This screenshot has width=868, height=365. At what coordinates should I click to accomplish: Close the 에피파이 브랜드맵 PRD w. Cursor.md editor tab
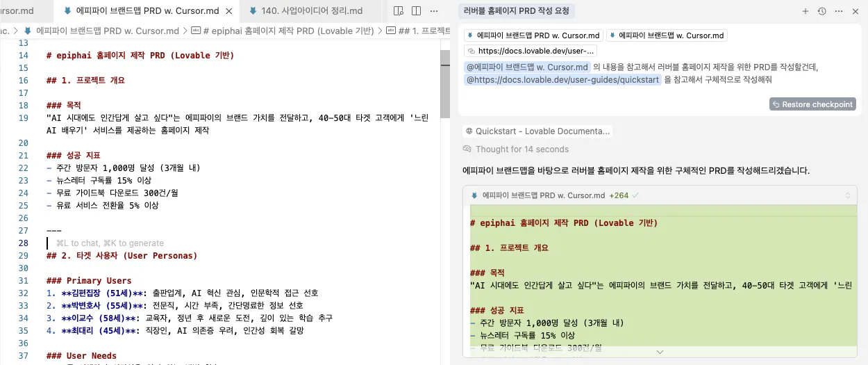(228, 11)
